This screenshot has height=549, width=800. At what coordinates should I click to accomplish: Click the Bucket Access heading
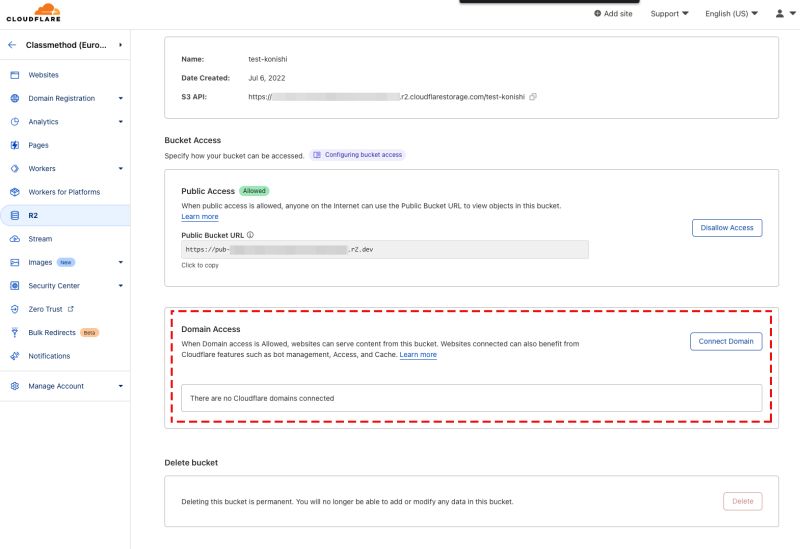[192, 140]
